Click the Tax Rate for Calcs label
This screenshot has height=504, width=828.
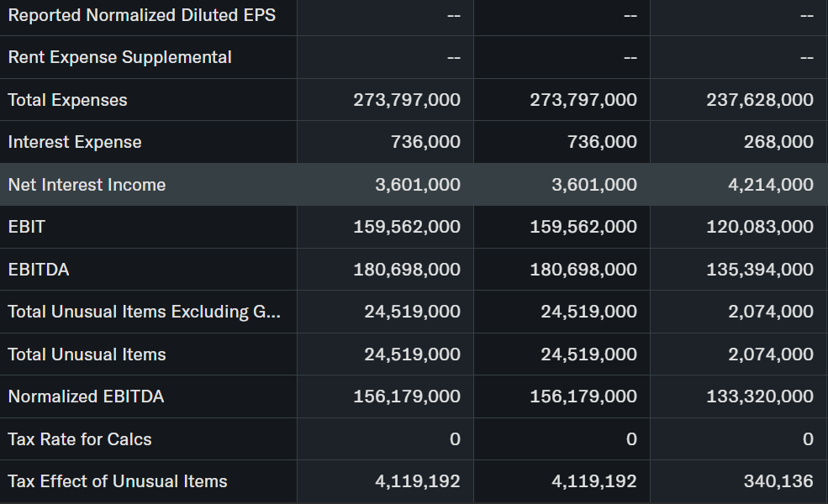pyautogui.click(x=80, y=439)
